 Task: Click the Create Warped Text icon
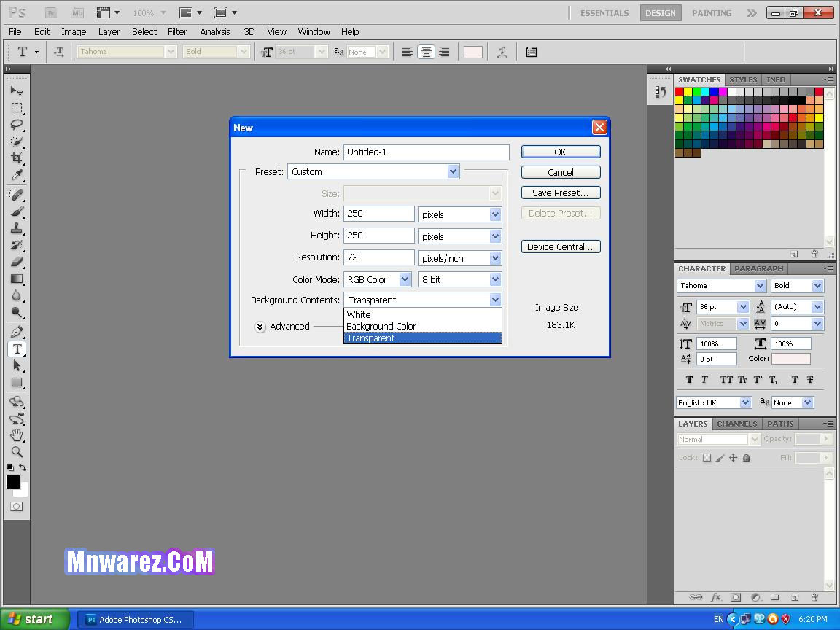502,52
